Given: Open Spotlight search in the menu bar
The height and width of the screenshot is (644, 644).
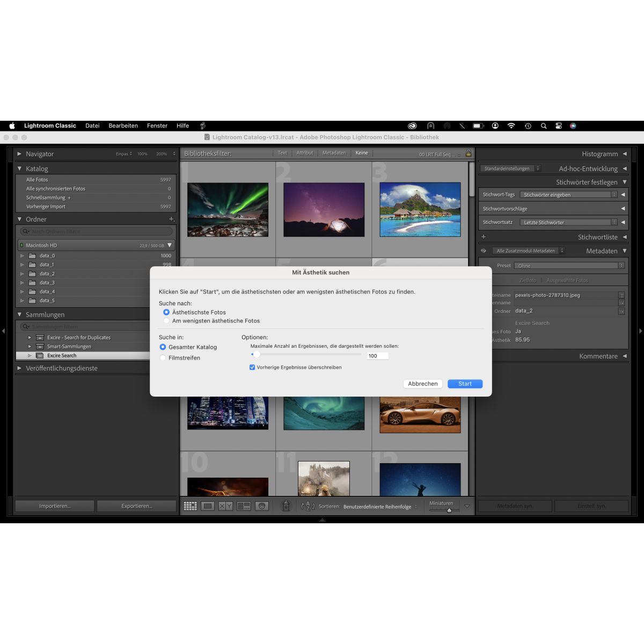Looking at the screenshot, I should coord(544,126).
